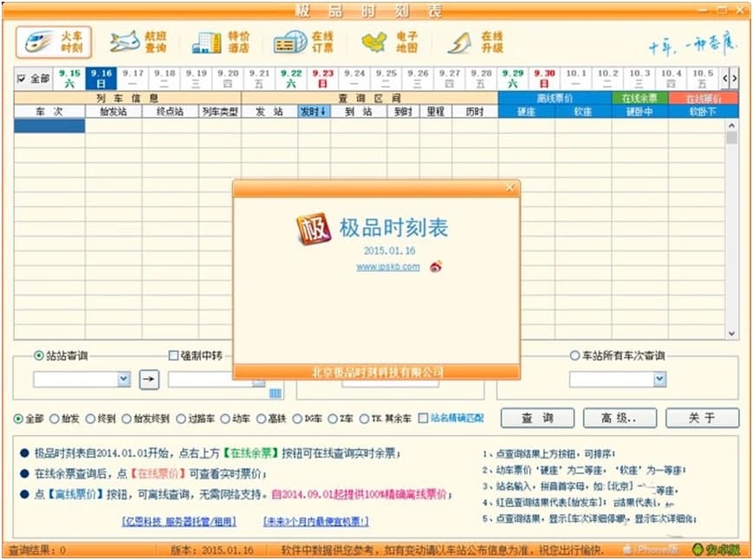Sort results by 发时 column
Image resolution: width=753 pixels, height=560 pixels.
(314, 112)
